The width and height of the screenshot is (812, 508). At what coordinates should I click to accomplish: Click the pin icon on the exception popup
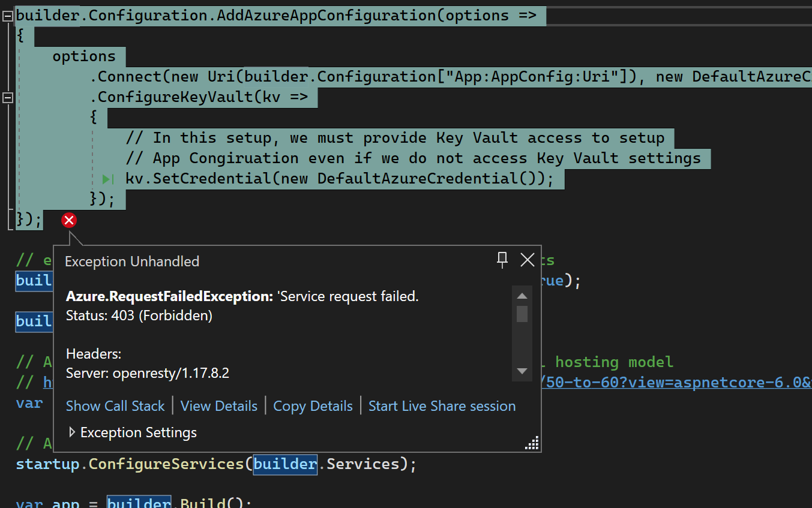pos(502,260)
